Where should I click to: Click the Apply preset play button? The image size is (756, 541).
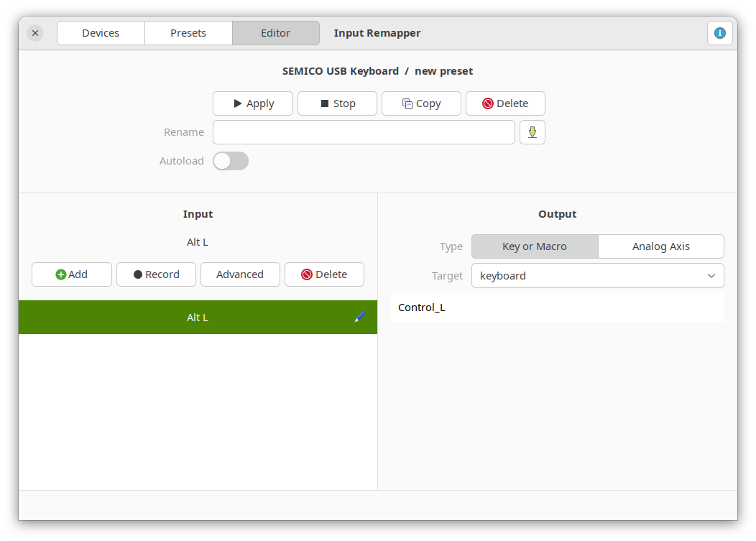(253, 103)
